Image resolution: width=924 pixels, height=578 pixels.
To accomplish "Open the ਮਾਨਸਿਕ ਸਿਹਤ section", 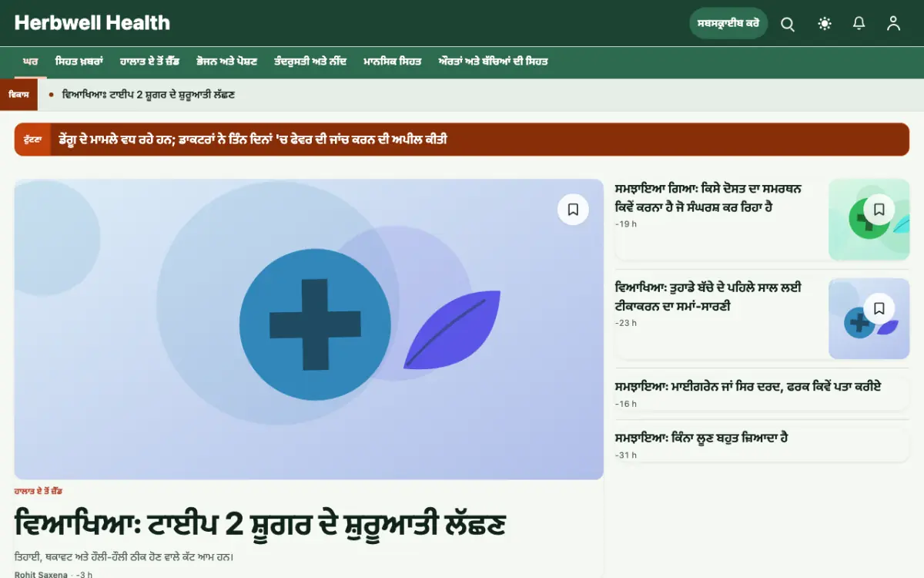I will (393, 62).
